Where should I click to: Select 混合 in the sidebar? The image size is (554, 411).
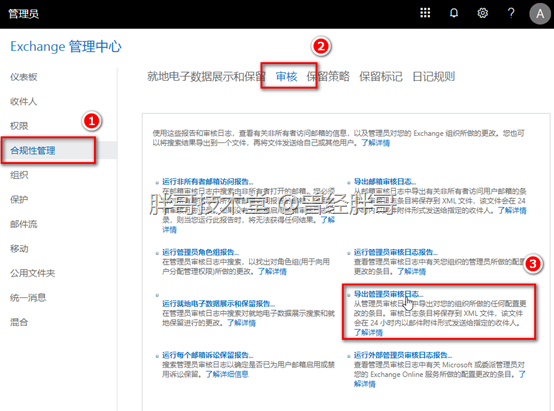(x=19, y=322)
